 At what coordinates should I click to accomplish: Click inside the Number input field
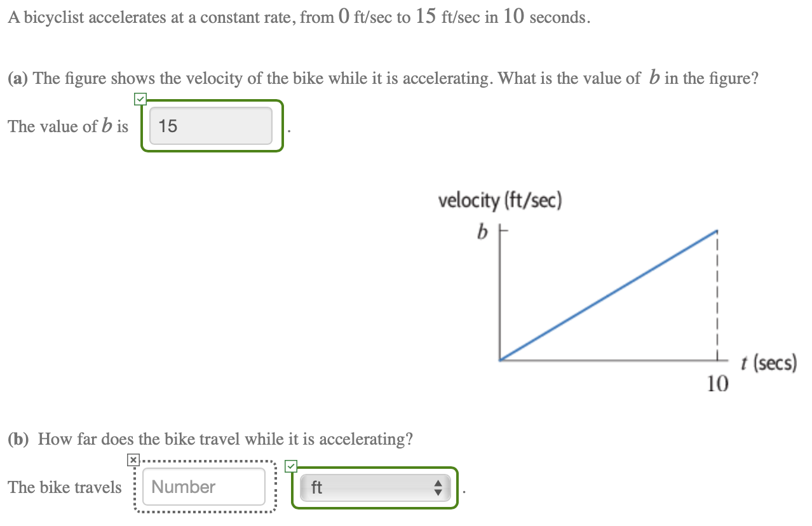tap(204, 487)
